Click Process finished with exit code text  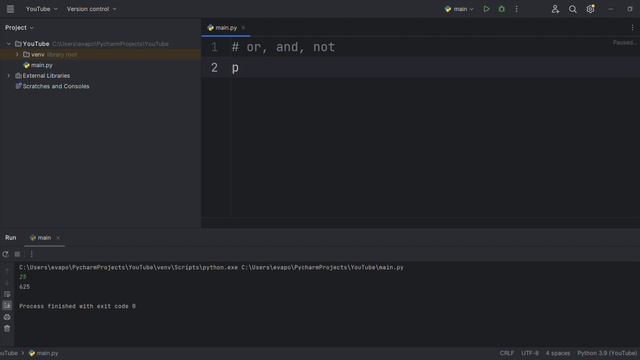click(x=77, y=306)
